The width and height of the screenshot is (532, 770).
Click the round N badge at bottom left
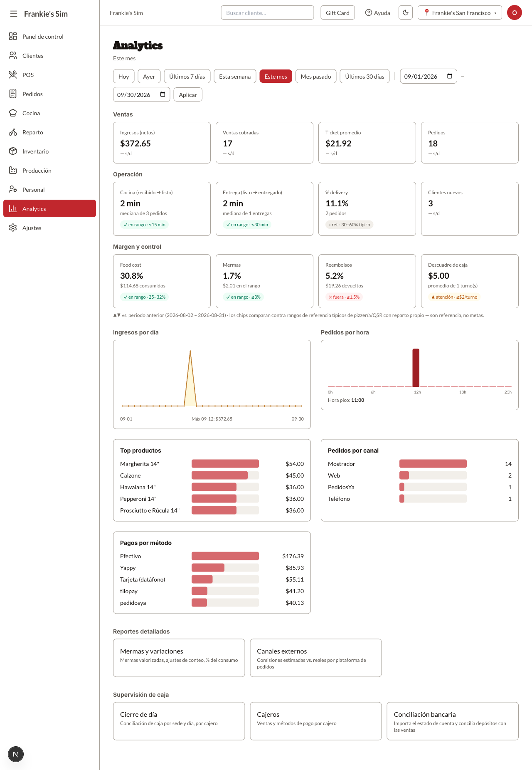click(x=16, y=754)
